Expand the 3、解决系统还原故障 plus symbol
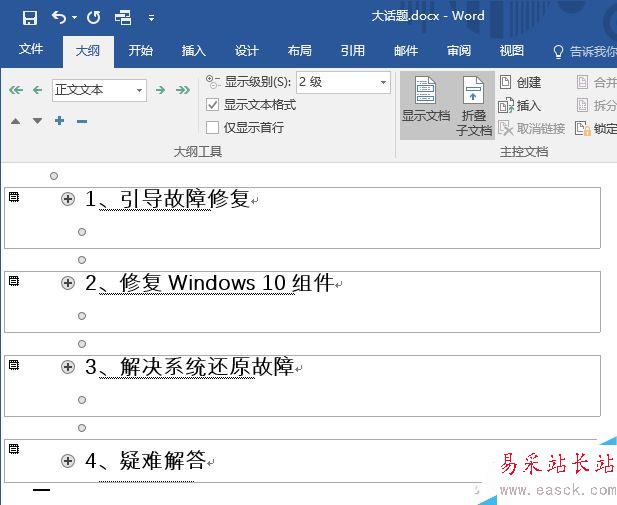 (68, 367)
